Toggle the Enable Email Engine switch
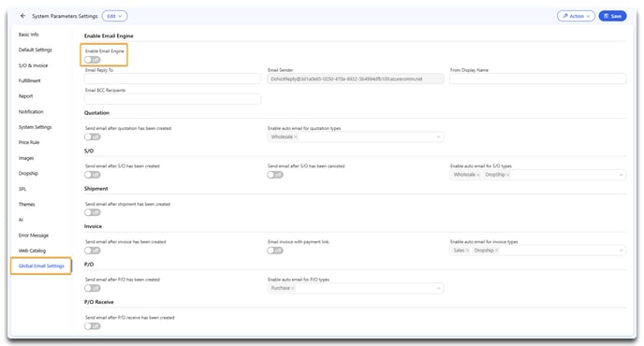 pos(93,60)
